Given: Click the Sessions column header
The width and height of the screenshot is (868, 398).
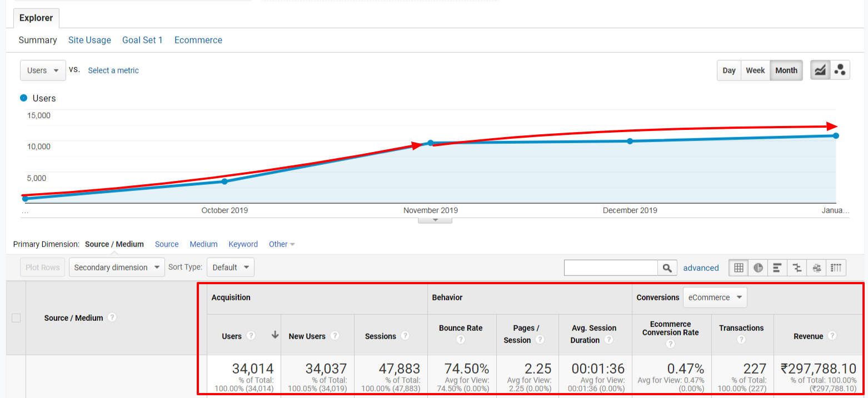Looking at the screenshot, I should (381, 336).
